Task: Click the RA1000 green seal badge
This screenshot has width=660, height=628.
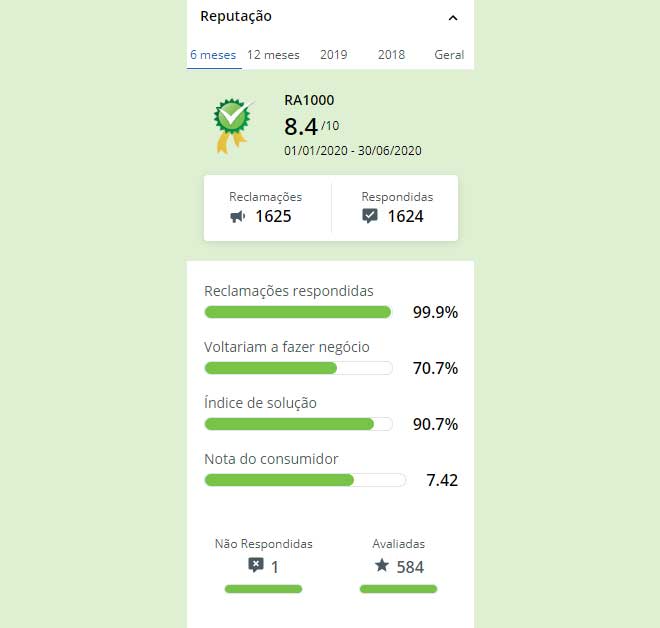Action: pos(233,126)
